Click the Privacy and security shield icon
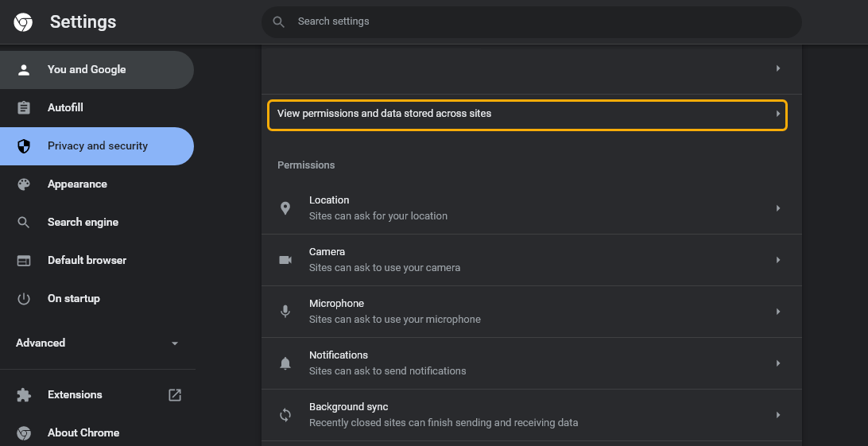The height and width of the screenshot is (446, 868). [24, 146]
